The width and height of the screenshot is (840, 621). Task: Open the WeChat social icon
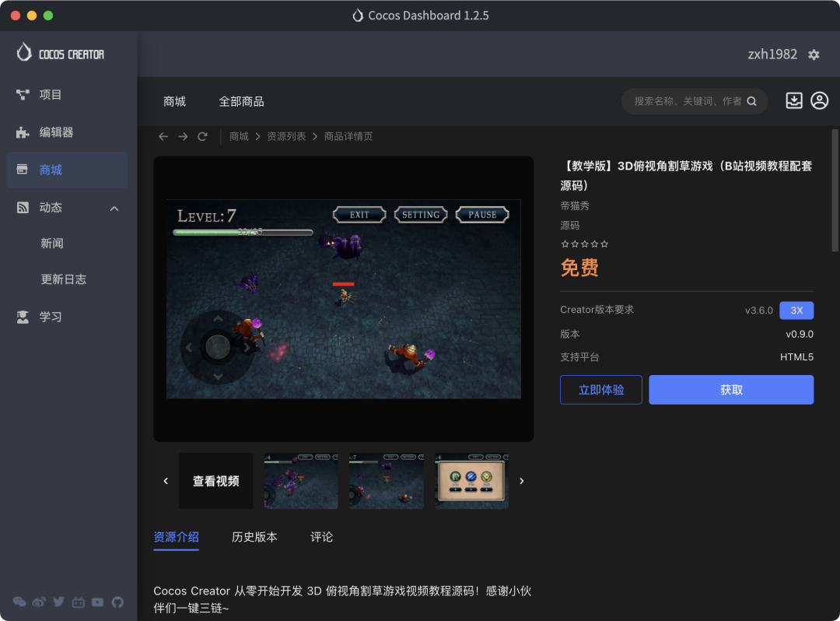tap(19, 602)
